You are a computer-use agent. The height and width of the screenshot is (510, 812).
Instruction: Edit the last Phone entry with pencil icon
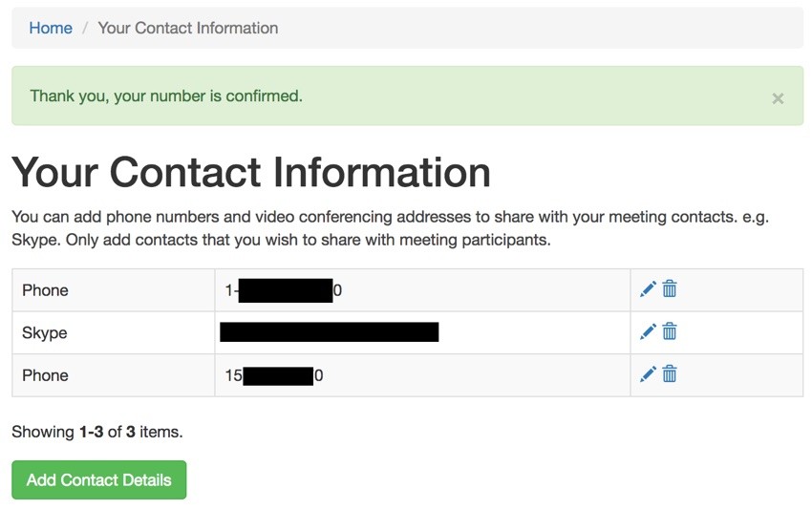(648, 374)
